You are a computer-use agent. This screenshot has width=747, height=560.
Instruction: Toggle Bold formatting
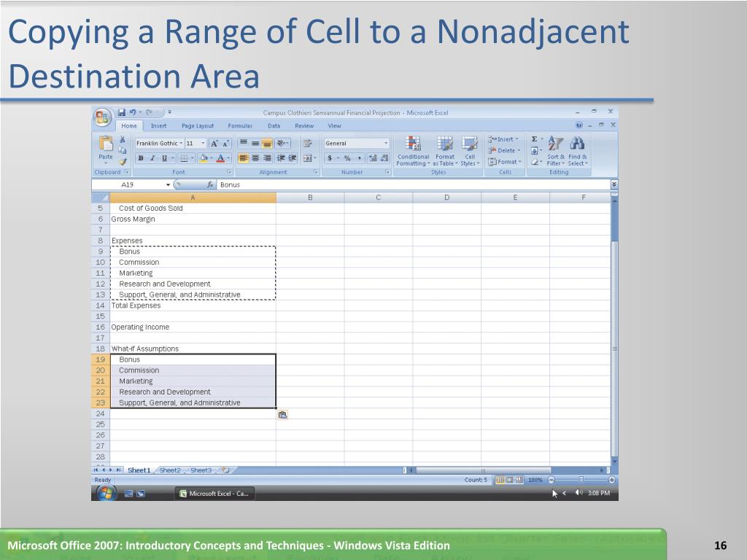point(141,158)
